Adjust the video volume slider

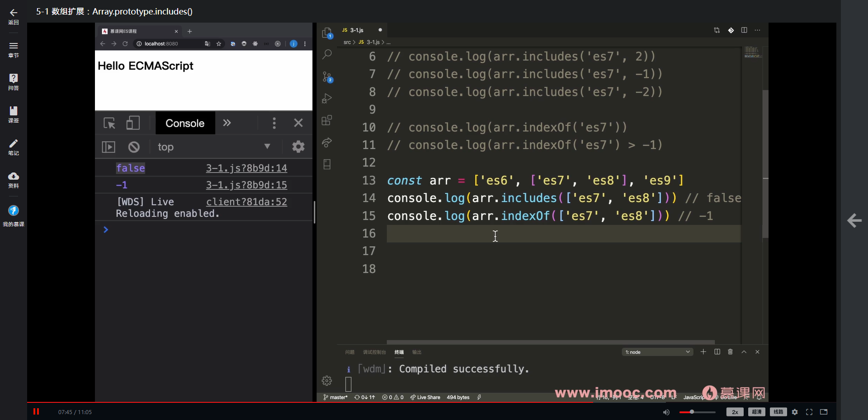tap(697, 412)
